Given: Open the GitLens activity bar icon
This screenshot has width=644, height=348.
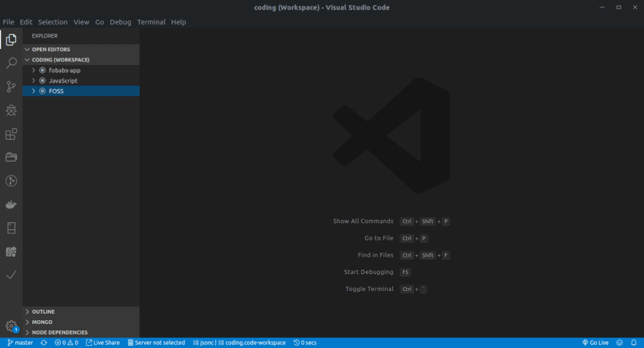Looking at the screenshot, I should [x=11, y=181].
